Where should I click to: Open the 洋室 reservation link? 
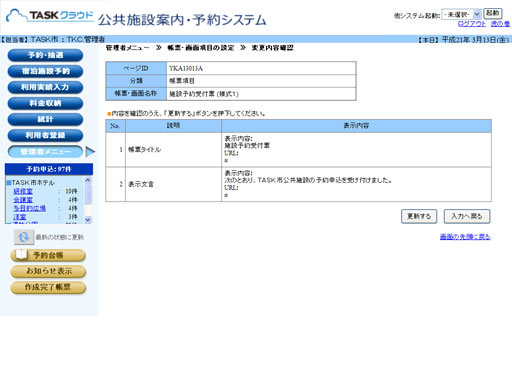click(x=20, y=217)
